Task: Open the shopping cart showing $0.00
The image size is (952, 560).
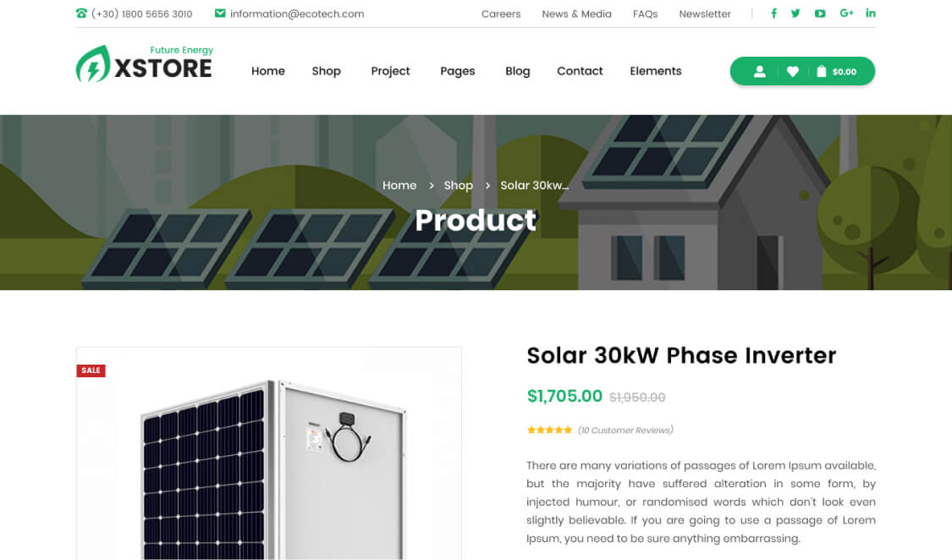Action: coord(836,72)
